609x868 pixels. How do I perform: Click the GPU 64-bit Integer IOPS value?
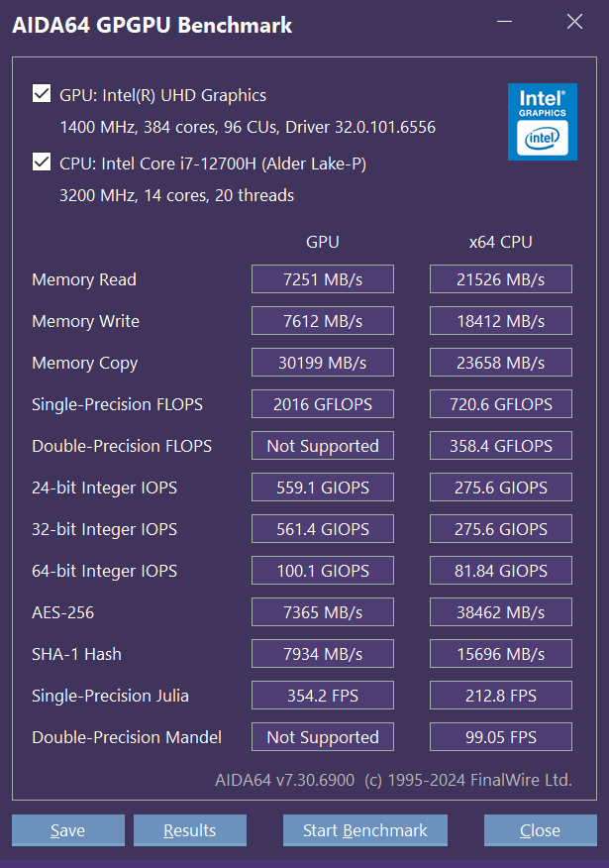click(x=323, y=571)
